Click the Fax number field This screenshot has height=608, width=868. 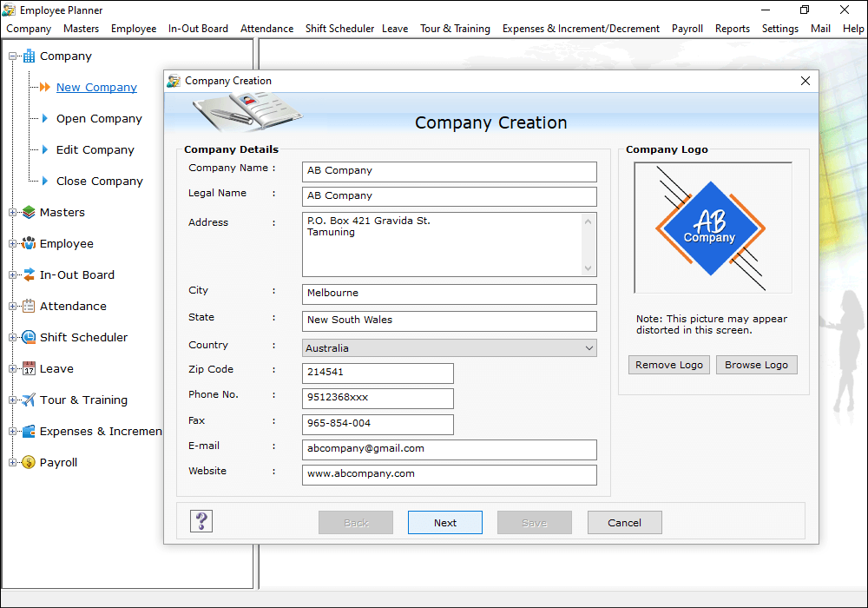coord(378,424)
